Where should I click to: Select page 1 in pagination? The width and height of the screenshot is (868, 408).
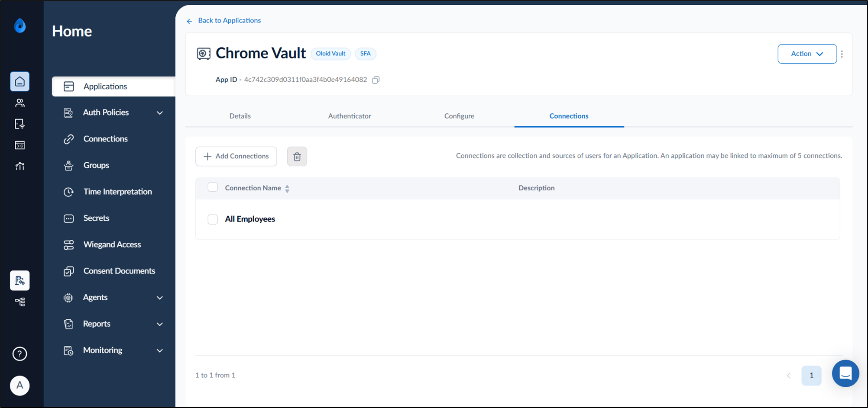pyautogui.click(x=811, y=376)
